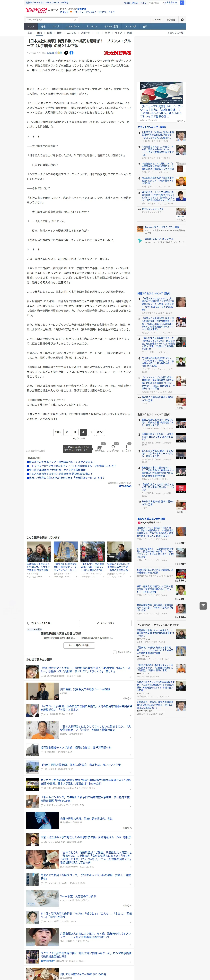The height and width of the screenshot is (980, 210).
Task: Open マイページ link
Action: tap(157, 20)
